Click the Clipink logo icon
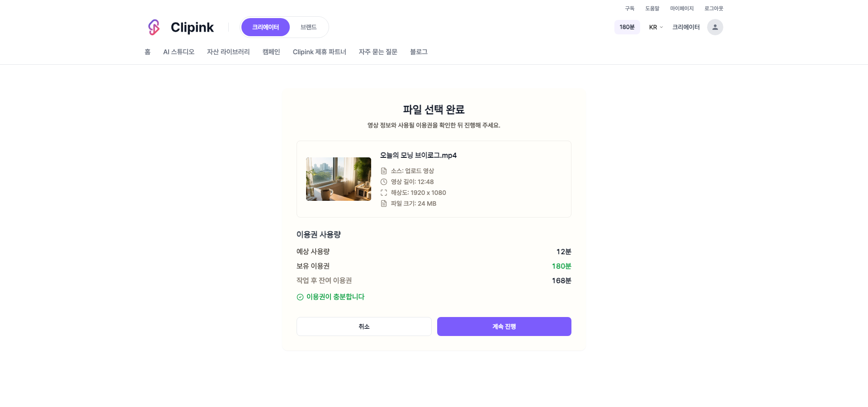 (154, 27)
